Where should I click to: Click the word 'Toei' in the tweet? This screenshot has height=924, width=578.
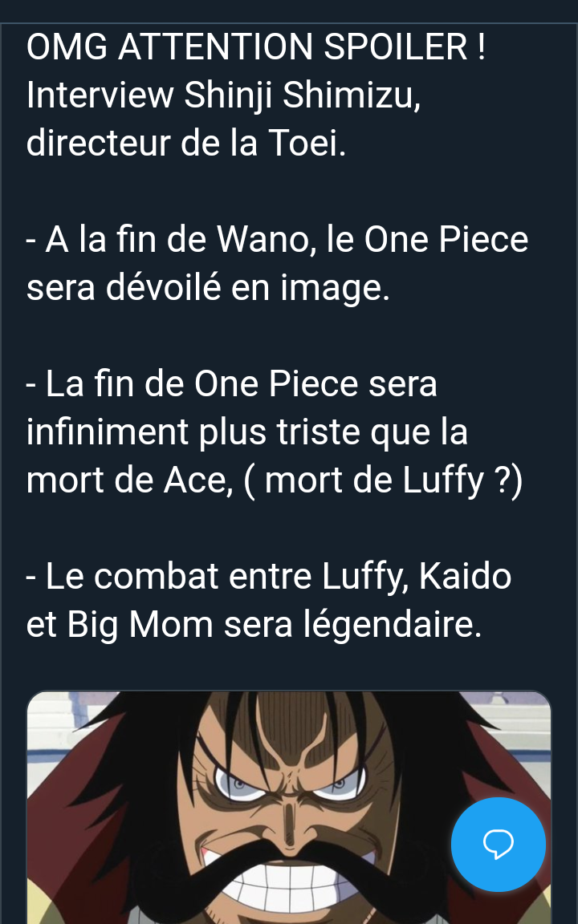tap(307, 143)
